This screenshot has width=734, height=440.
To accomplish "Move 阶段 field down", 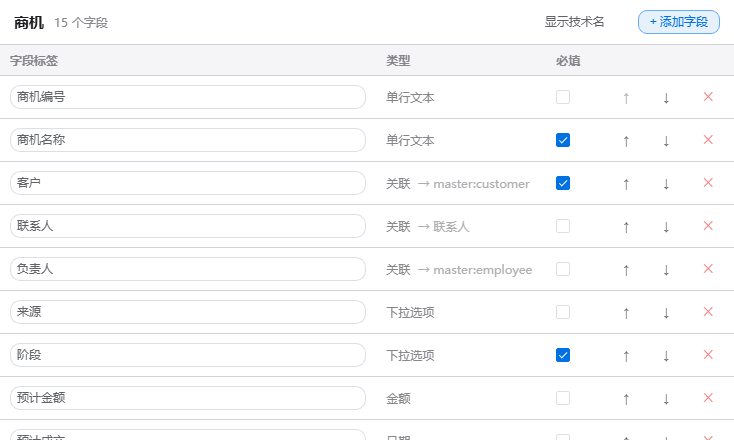I will tap(666, 356).
